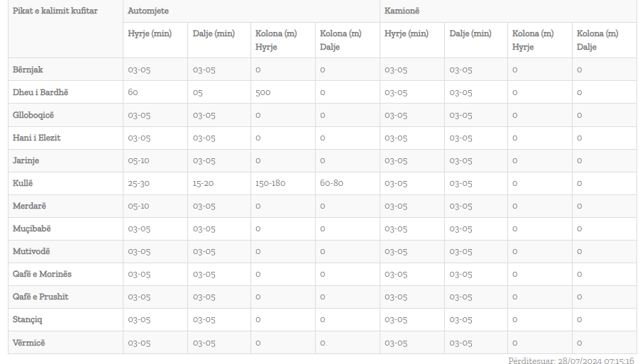Select the Stançiq row label

[28, 319]
